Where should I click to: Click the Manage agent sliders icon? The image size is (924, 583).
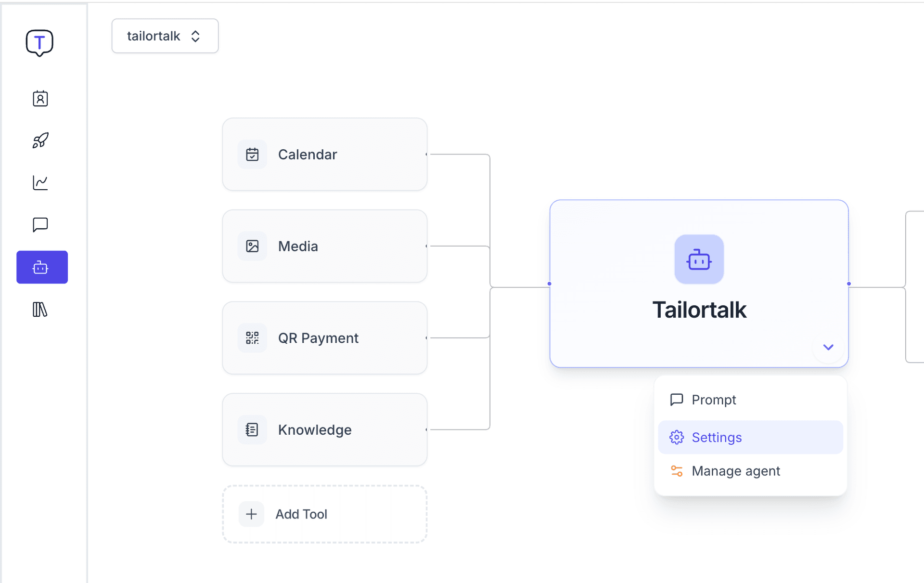(677, 471)
